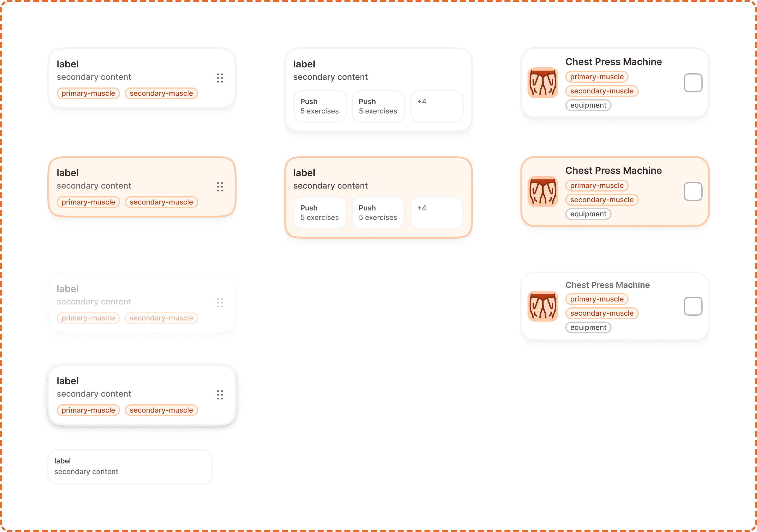Click drag handle on faded disabled label card
This screenshot has height=532, width=757.
220,303
